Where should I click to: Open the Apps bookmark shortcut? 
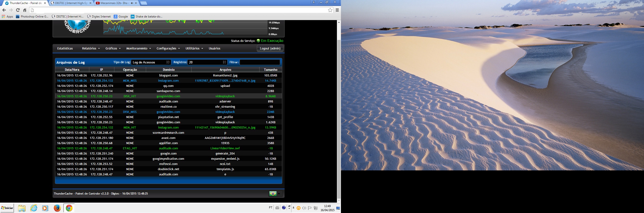8,17
